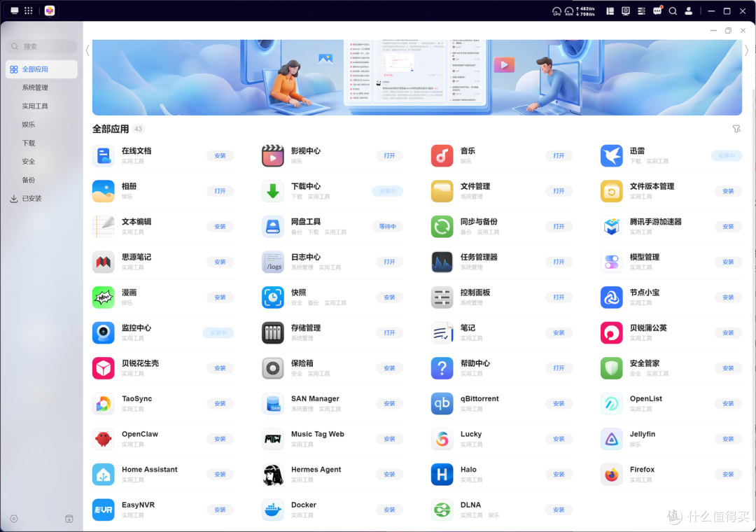Select 实用工具 category in sidebar
756x532 pixels.
[x=35, y=106]
